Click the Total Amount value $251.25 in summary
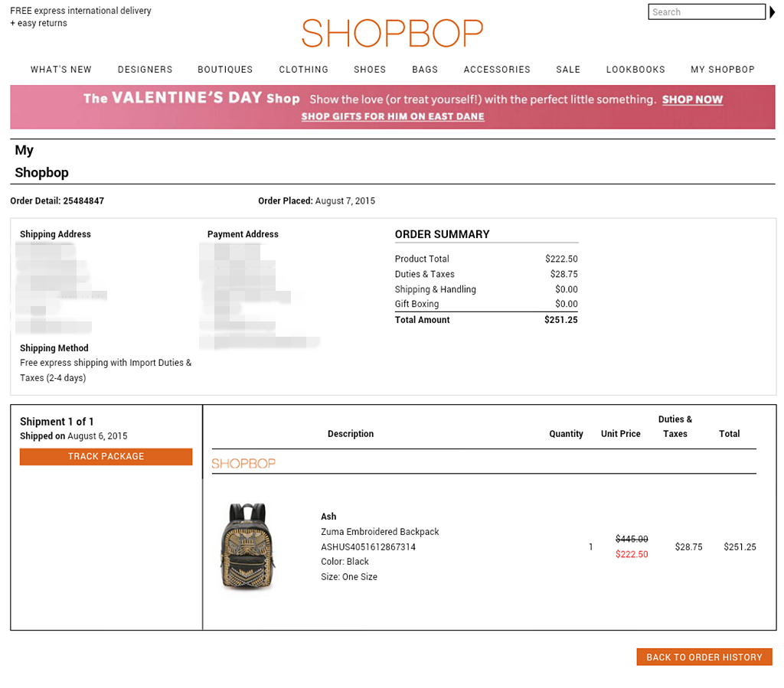The image size is (784, 688). (x=561, y=320)
